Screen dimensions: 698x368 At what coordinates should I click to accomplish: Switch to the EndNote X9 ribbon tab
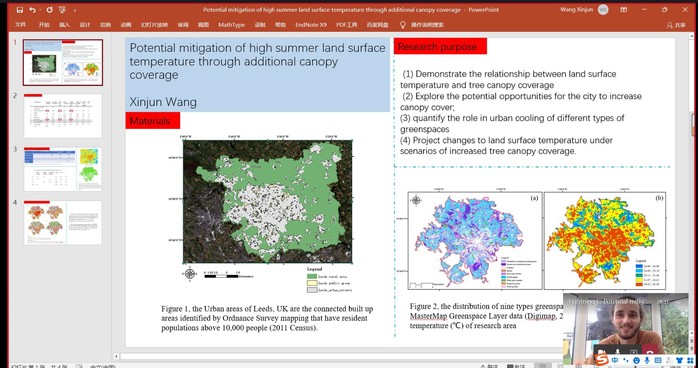[311, 25]
